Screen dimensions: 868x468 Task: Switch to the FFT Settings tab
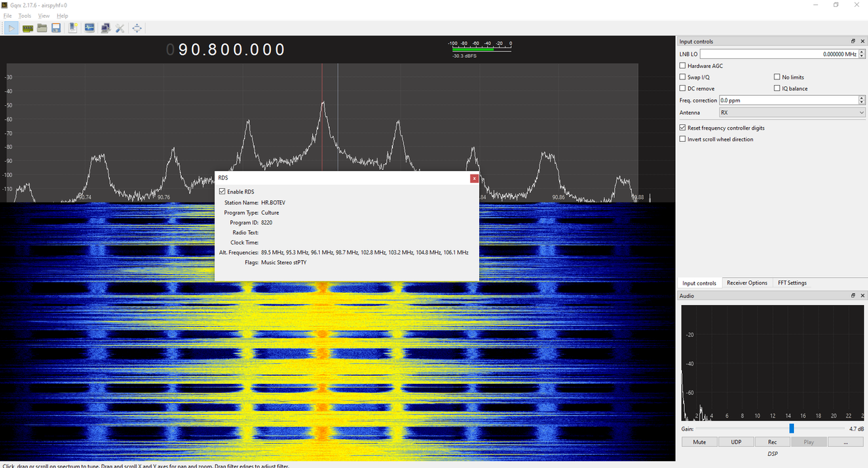point(792,283)
